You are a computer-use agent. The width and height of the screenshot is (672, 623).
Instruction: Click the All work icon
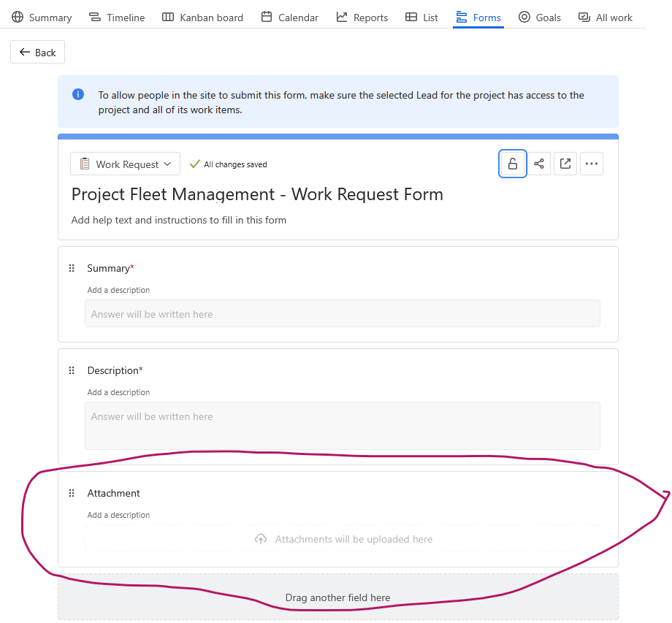(x=584, y=17)
